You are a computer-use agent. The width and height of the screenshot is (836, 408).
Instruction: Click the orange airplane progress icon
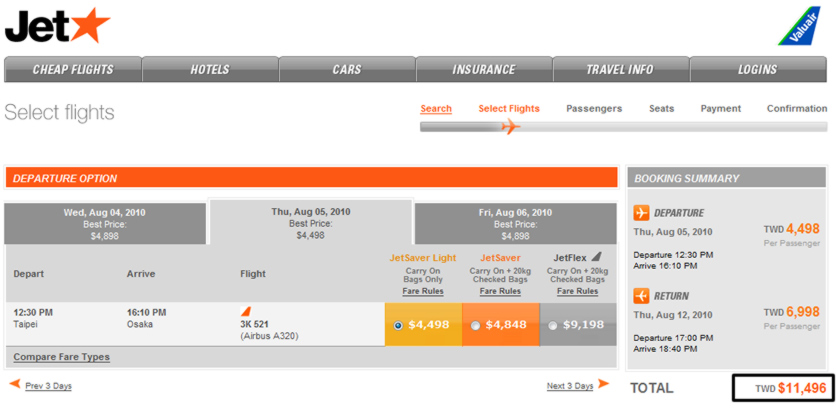coord(510,127)
